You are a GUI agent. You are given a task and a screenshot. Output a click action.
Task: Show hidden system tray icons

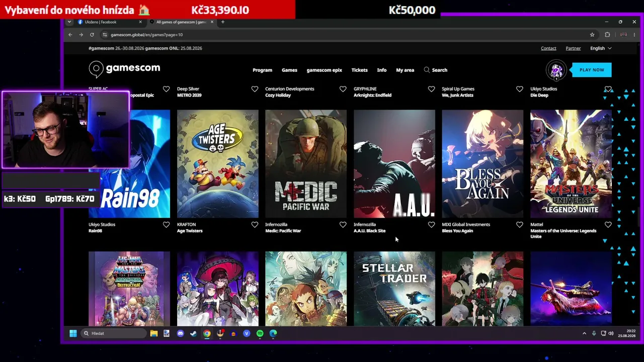click(x=584, y=333)
